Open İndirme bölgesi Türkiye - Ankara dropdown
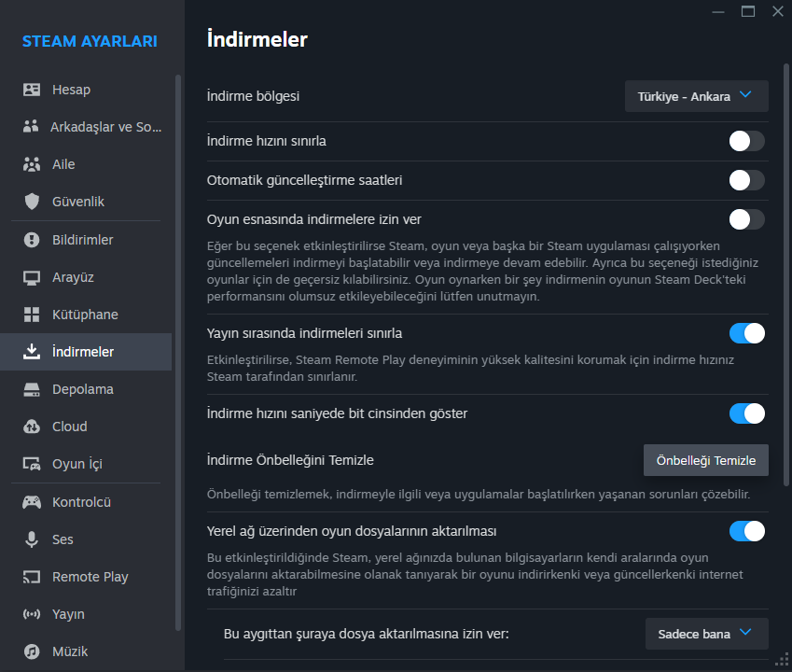 click(x=697, y=96)
